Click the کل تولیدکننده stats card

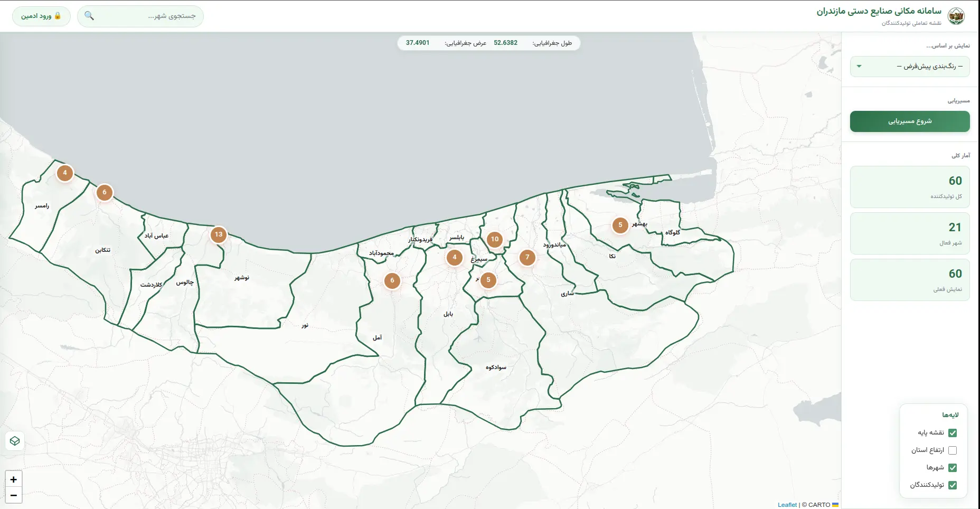click(910, 187)
